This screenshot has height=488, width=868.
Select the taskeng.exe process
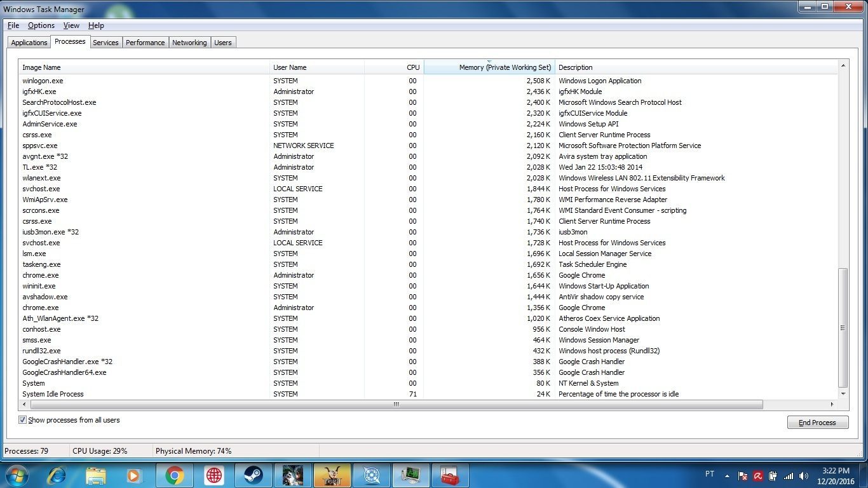(x=429, y=264)
